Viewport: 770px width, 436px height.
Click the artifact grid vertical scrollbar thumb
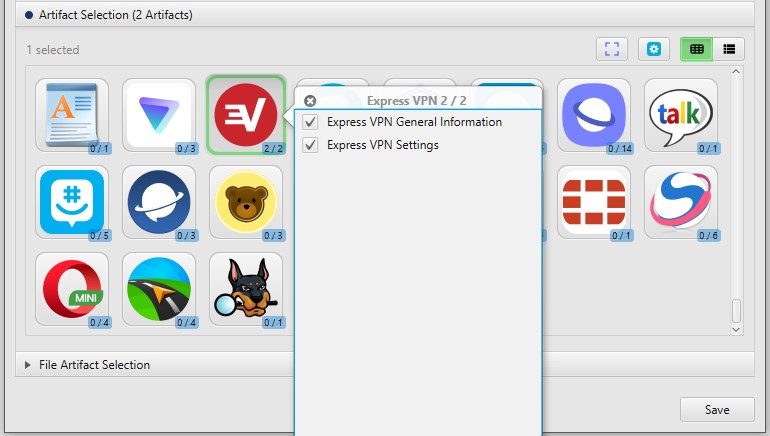[x=737, y=310]
